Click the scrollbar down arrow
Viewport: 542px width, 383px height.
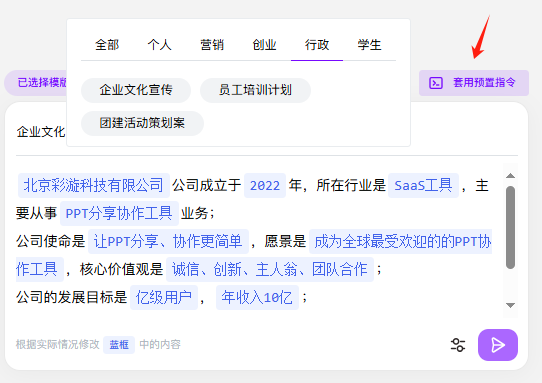click(x=510, y=305)
